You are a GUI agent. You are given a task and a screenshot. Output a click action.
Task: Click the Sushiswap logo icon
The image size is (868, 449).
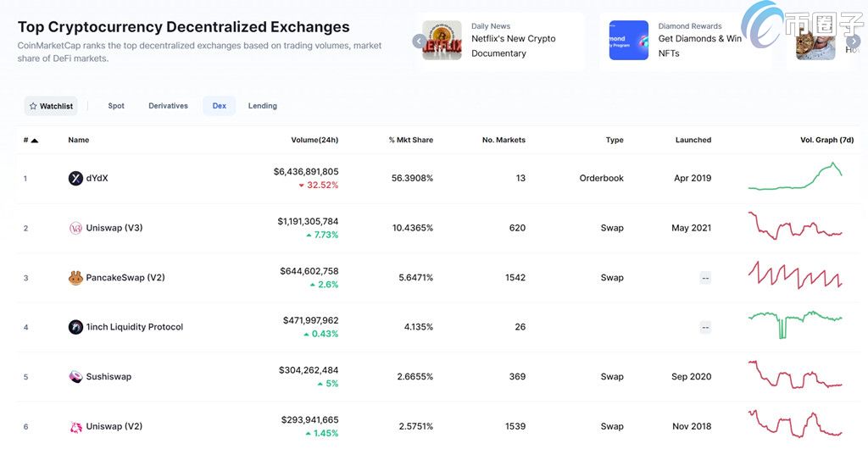pos(75,376)
